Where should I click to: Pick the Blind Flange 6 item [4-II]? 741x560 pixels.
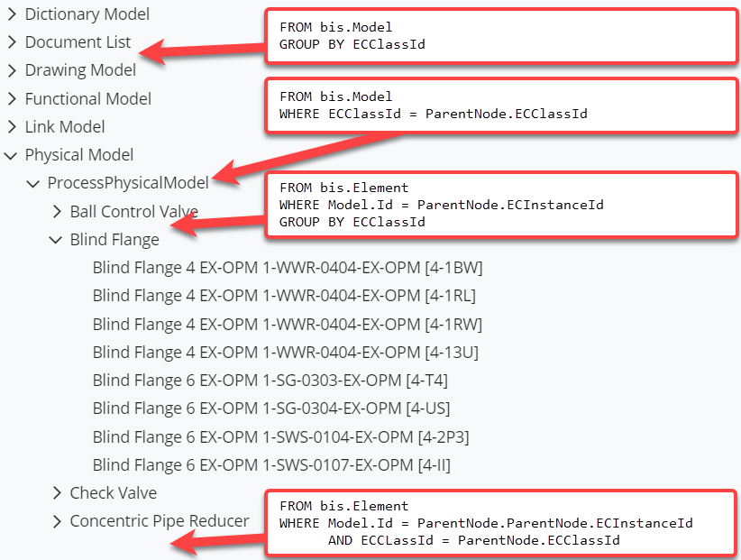271,465
